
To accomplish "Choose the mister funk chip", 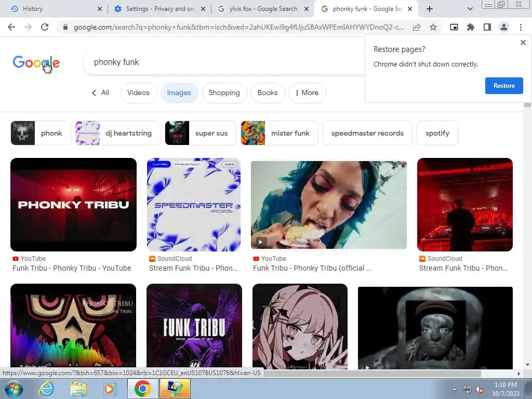I will tap(280, 133).
